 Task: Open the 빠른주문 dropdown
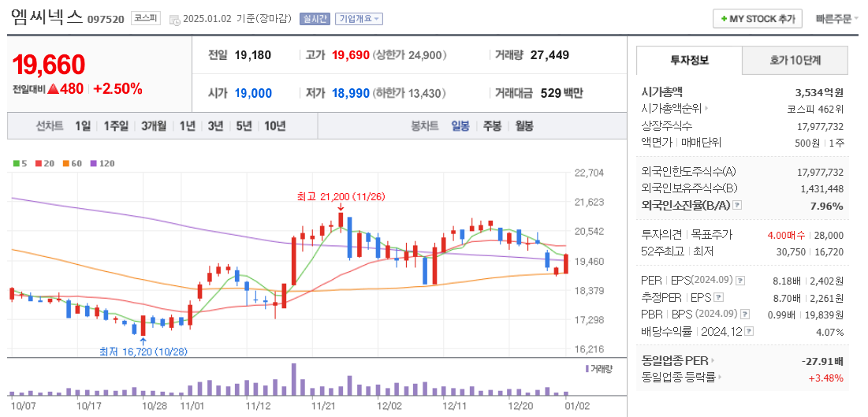[x=836, y=18]
